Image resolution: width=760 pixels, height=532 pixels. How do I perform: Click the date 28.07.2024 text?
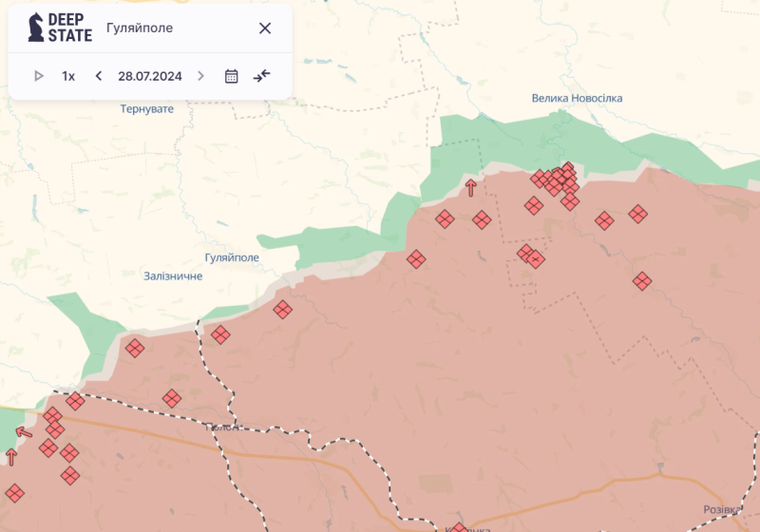[149, 76]
